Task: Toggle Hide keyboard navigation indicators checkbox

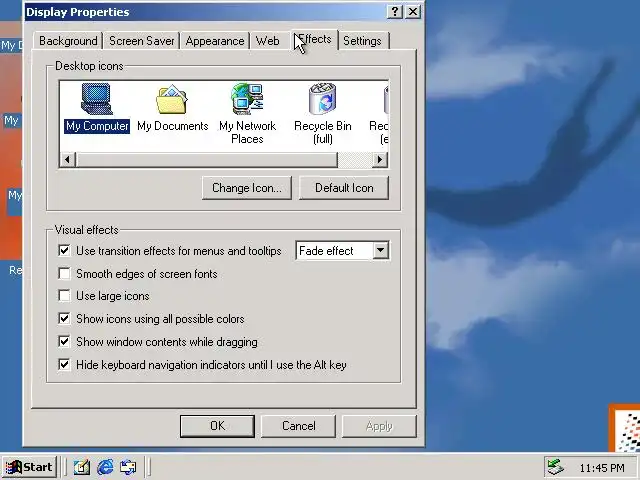Action: (64, 364)
